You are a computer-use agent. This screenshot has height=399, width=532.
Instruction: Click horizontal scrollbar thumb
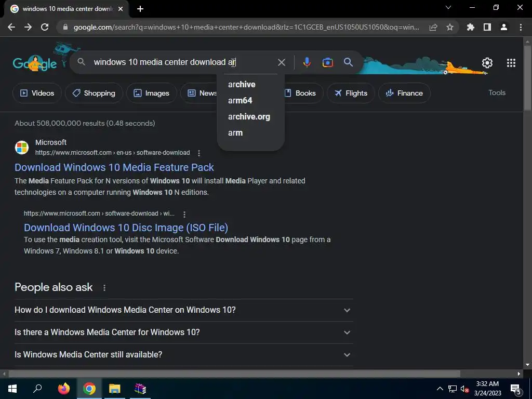coord(234,374)
